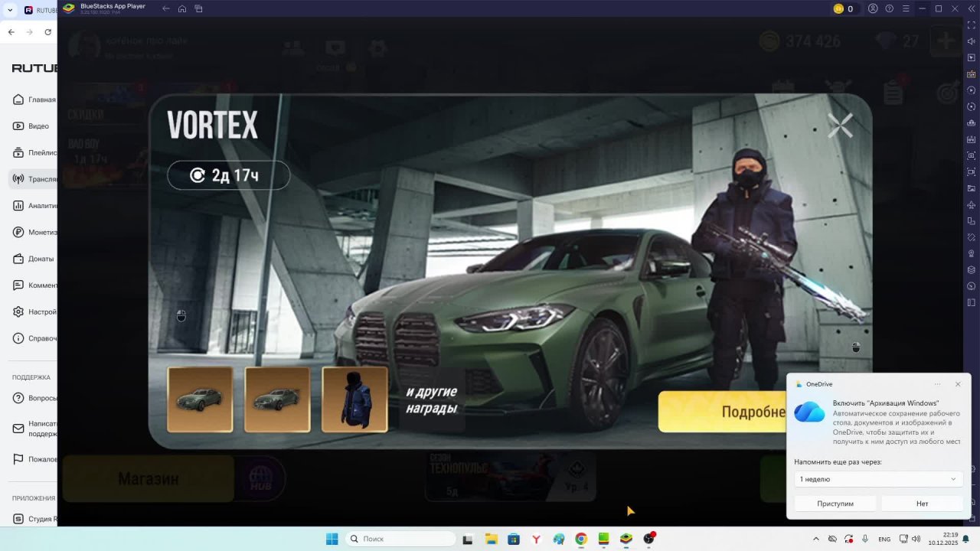Viewport: 980px width, 551px height.
Task: Open Трансляции in the Rutube sidebar
Action: (34, 179)
